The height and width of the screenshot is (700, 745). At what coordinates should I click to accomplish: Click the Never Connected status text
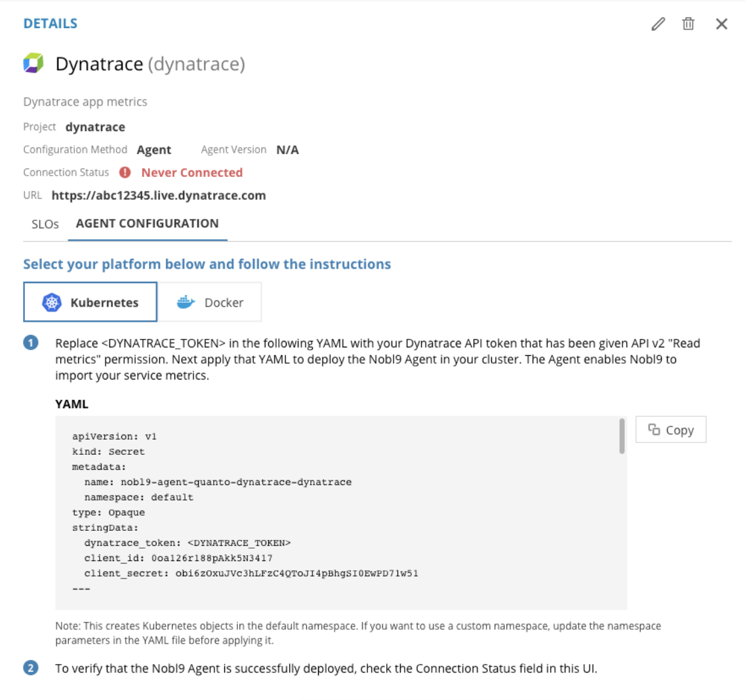(x=192, y=172)
